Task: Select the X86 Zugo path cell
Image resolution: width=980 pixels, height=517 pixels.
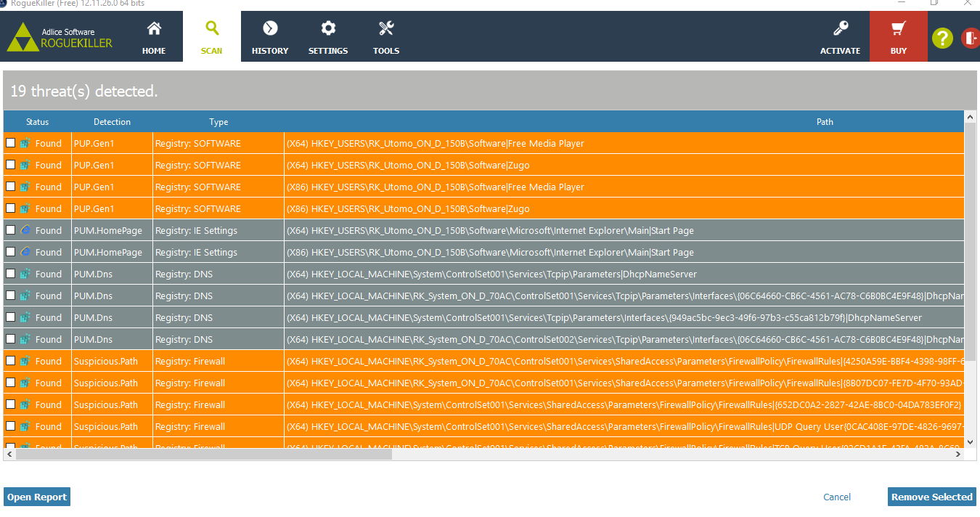Action: [x=624, y=208]
